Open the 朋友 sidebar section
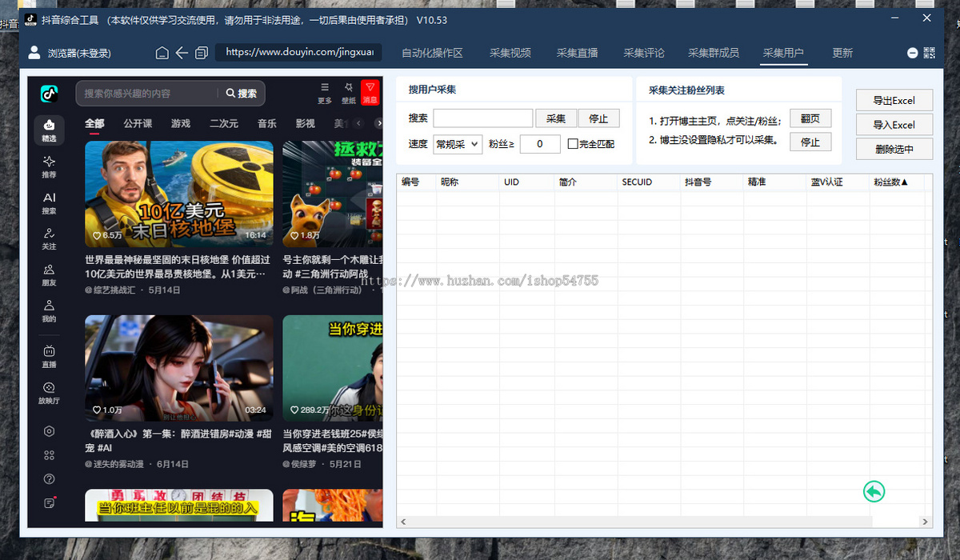The image size is (960, 560). [x=50, y=275]
